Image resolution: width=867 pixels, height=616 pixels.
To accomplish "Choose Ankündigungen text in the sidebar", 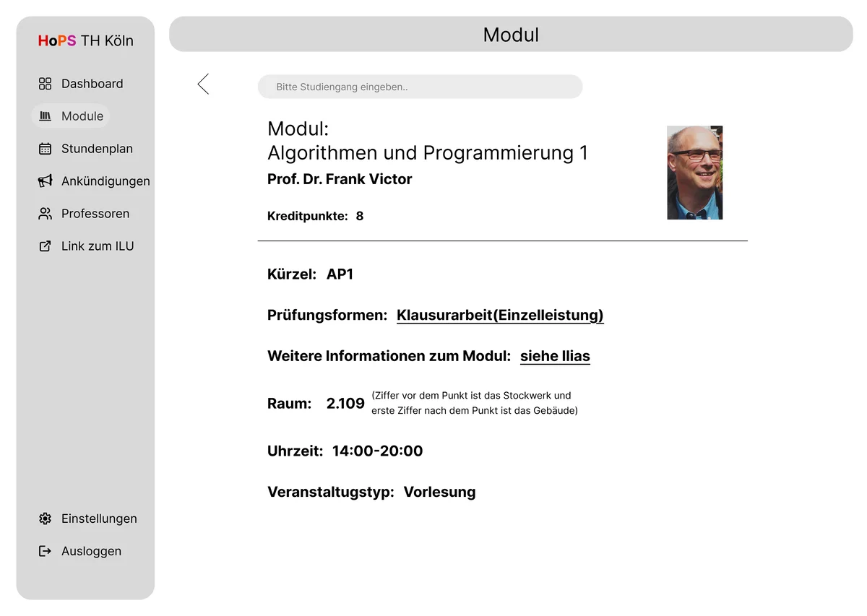I will (x=105, y=181).
